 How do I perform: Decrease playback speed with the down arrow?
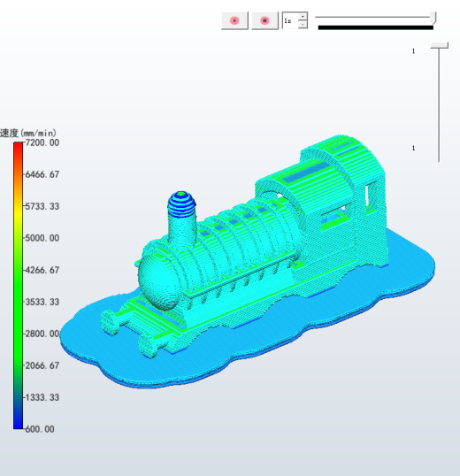tap(303, 25)
